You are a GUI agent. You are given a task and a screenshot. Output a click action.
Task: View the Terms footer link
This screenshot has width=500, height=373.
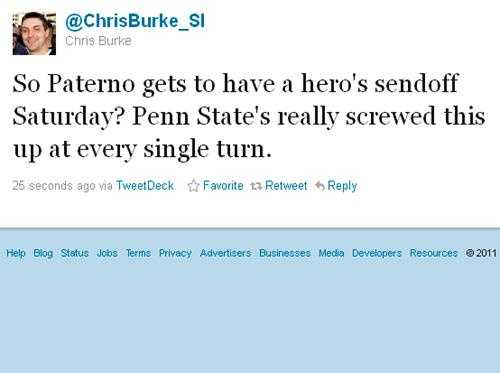(x=138, y=253)
